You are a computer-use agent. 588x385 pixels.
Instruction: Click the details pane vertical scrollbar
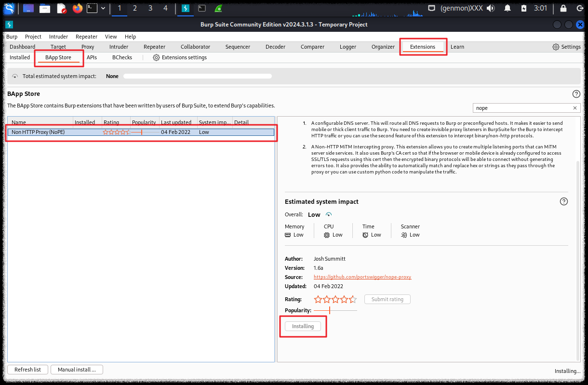(x=578, y=260)
